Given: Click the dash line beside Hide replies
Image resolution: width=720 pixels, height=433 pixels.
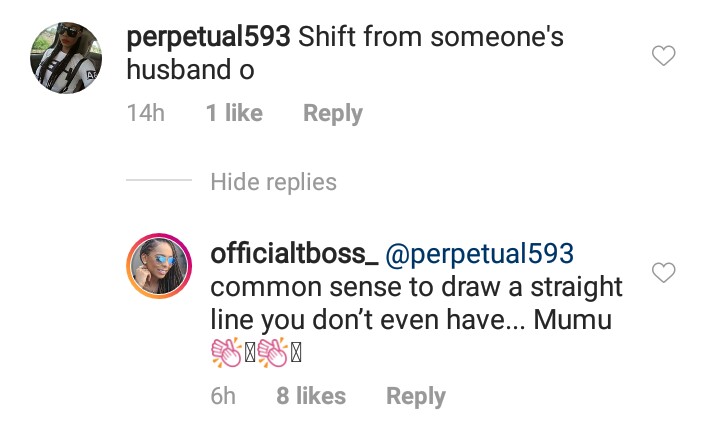Looking at the screenshot, I should [x=158, y=182].
